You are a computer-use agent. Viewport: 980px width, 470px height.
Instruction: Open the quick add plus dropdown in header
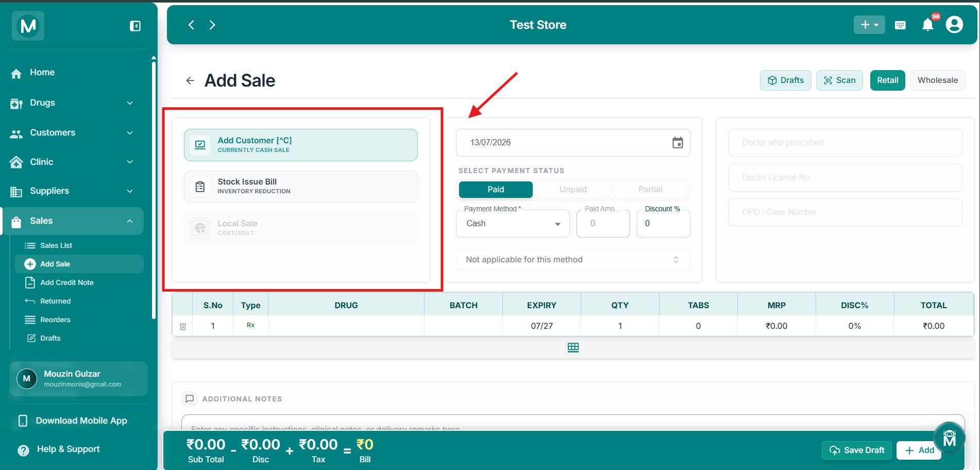point(869,25)
